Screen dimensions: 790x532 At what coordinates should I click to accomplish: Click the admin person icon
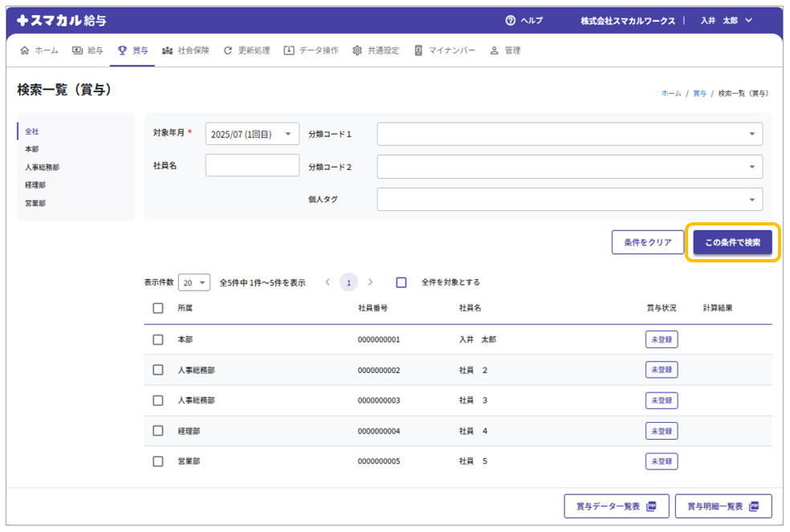click(495, 50)
